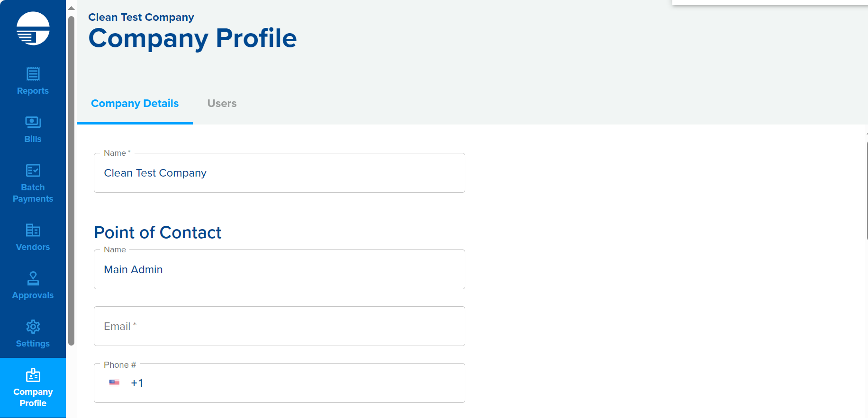Switch to the Users tab
868x418 pixels.
pos(221,103)
